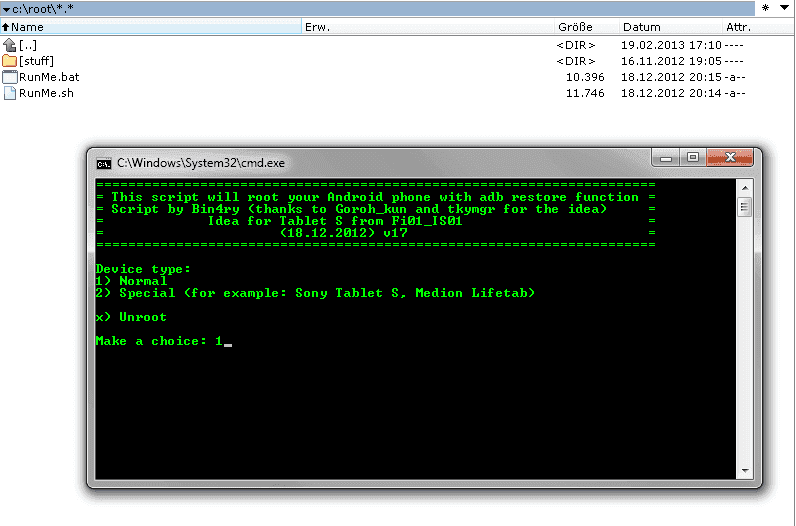Image resolution: width=796 pixels, height=526 pixels.
Task: Click the 'x) Unroot' option text
Action: (131, 317)
